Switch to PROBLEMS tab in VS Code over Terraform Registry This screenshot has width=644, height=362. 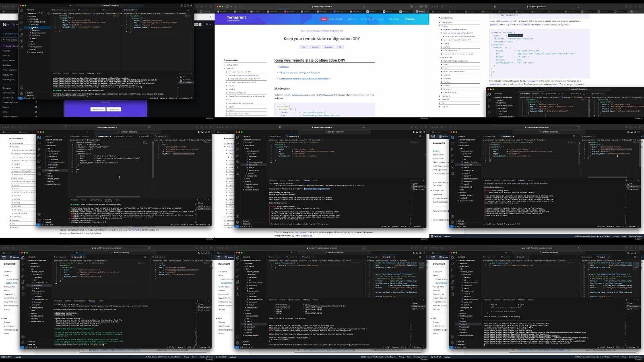56,73
